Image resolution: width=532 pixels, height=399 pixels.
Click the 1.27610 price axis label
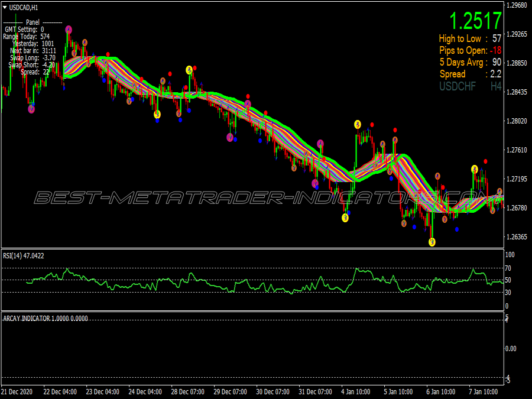(517, 150)
